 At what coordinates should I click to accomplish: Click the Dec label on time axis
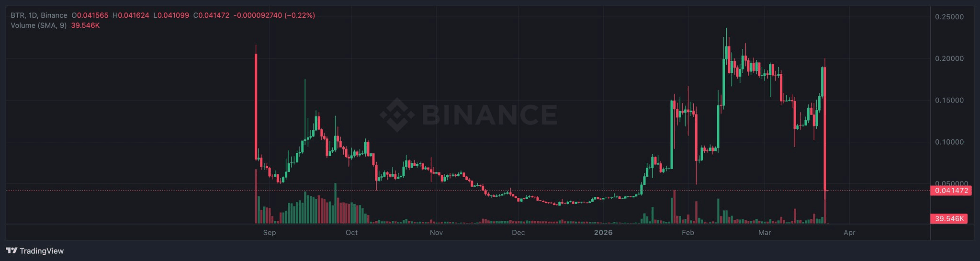(518, 233)
